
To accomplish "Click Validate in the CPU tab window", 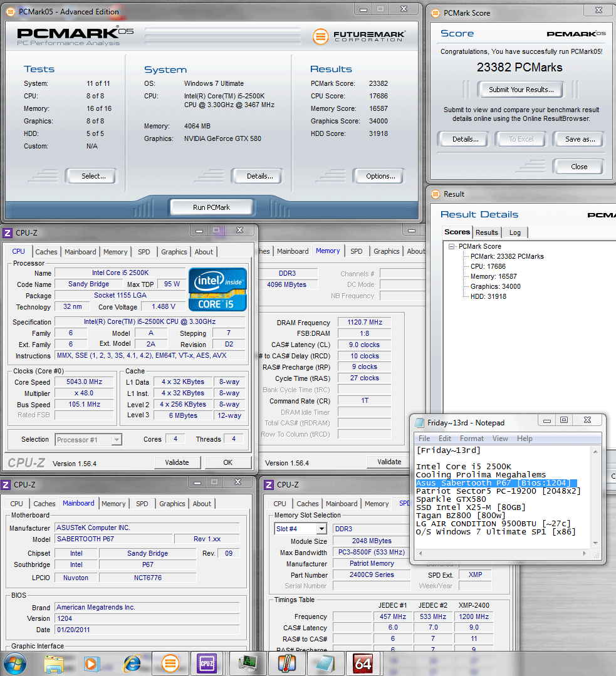I will click(x=177, y=462).
